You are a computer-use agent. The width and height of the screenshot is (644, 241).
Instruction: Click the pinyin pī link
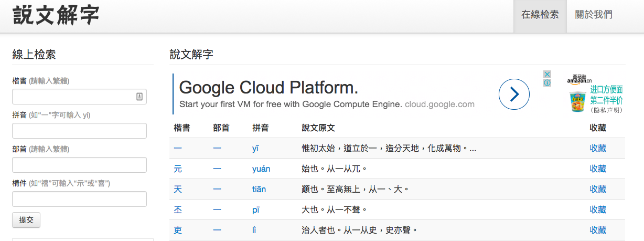click(256, 210)
